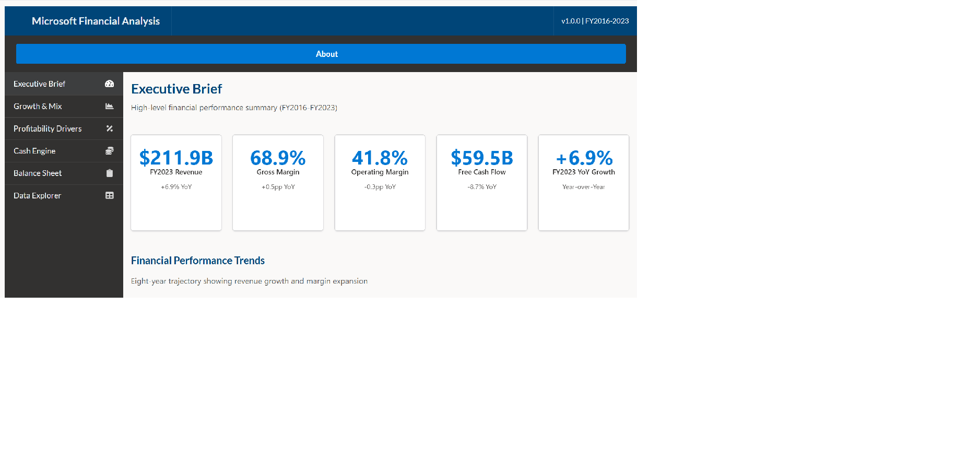980x458 pixels.
Task: Select Cash Engine in the sidebar
Action: tap(34, 151)
